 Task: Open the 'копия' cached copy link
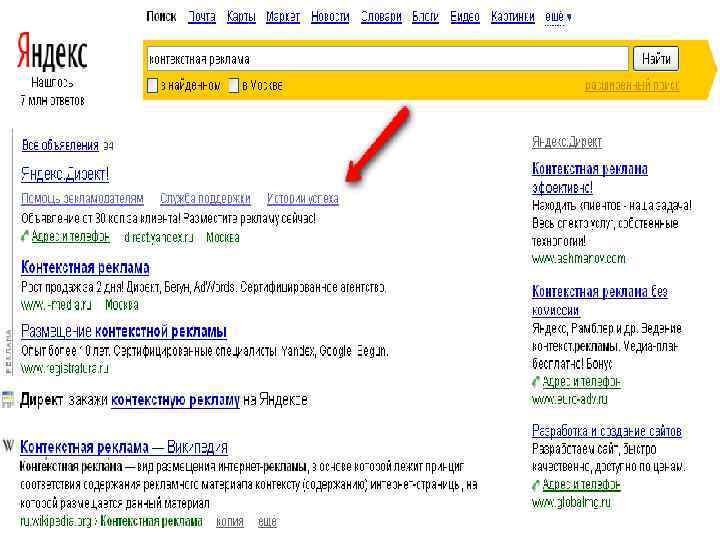point(230,522)
